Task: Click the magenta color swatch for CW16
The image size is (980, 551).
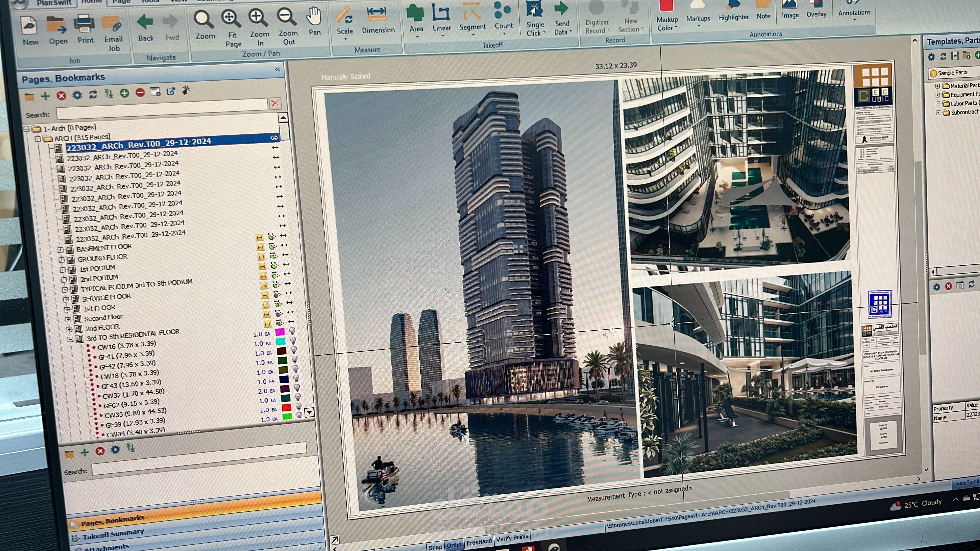Action: coord(280,332)
